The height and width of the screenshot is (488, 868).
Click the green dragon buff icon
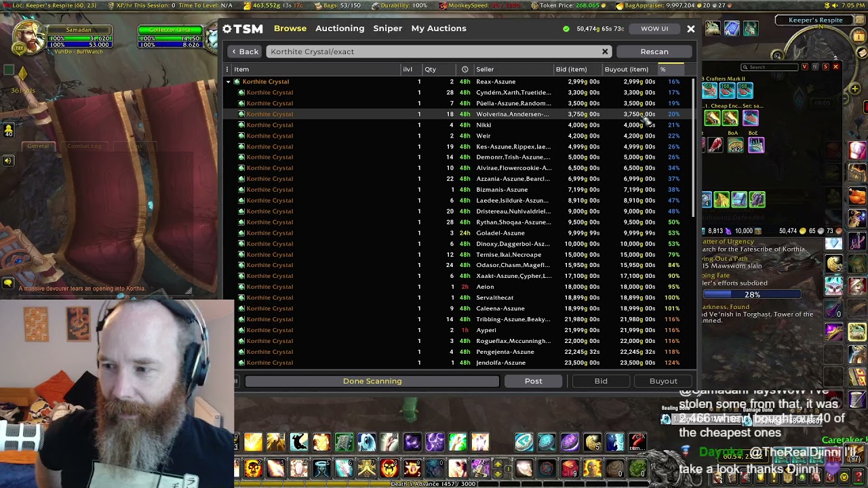(713, 28)
